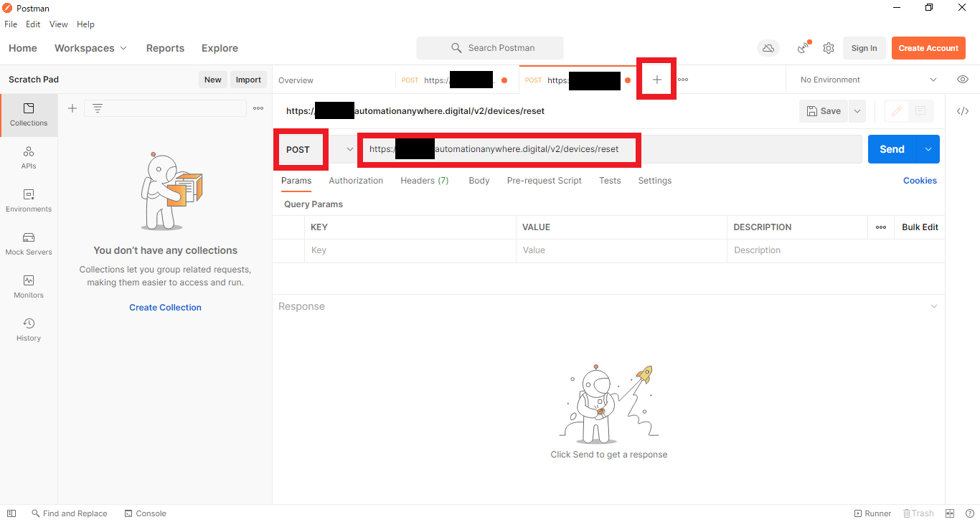Go to Home in top navigation
980x522 pixels.
point(23,48)
